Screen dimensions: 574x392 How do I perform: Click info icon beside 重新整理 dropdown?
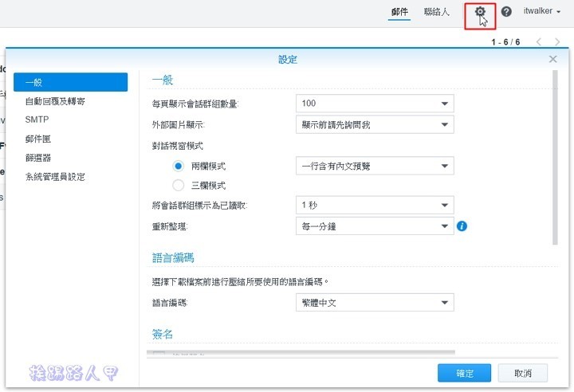pyautogui.click(x=462, y=226)
